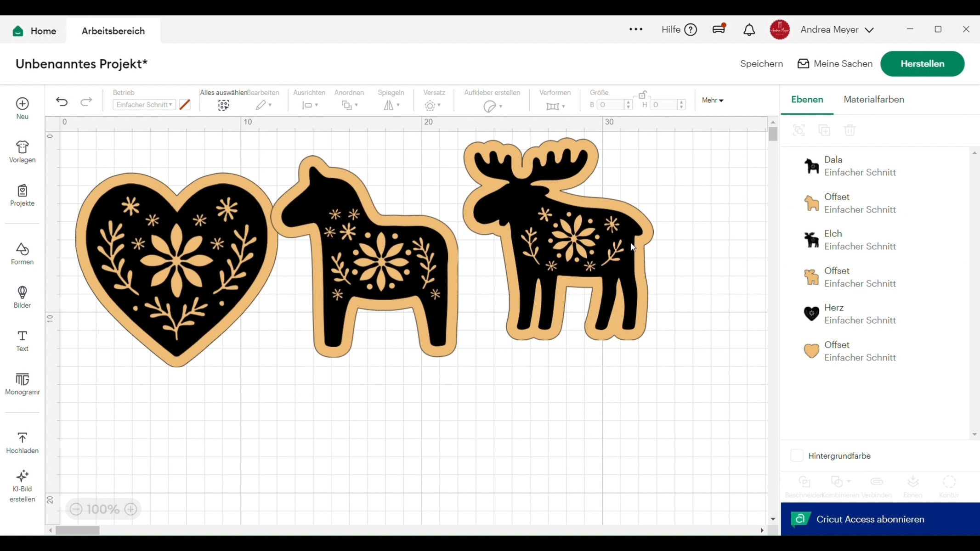Open the Vorlagen templates tool
Image resolution: width=980 pixels, height=551 pixels.
pos(22,152)
